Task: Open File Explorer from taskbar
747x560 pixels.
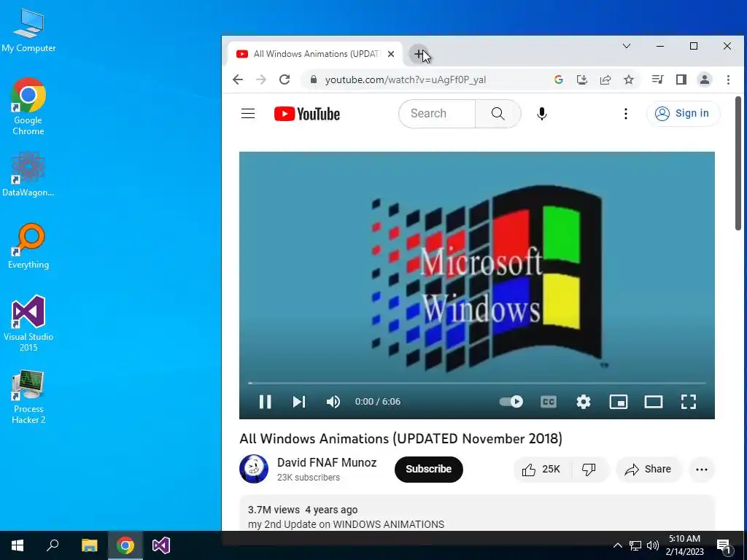Action: pos(89,545)
